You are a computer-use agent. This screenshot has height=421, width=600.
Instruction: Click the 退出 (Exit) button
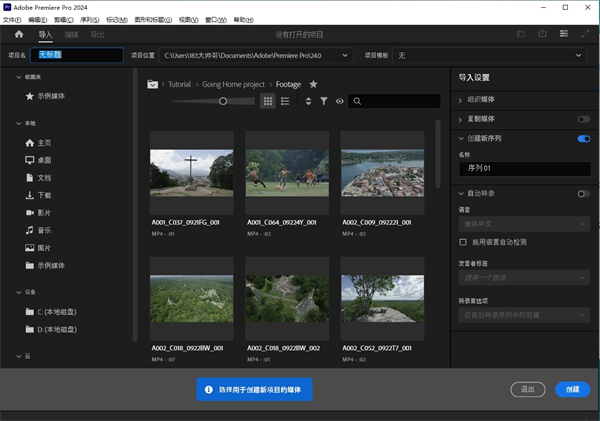point(528,389)
